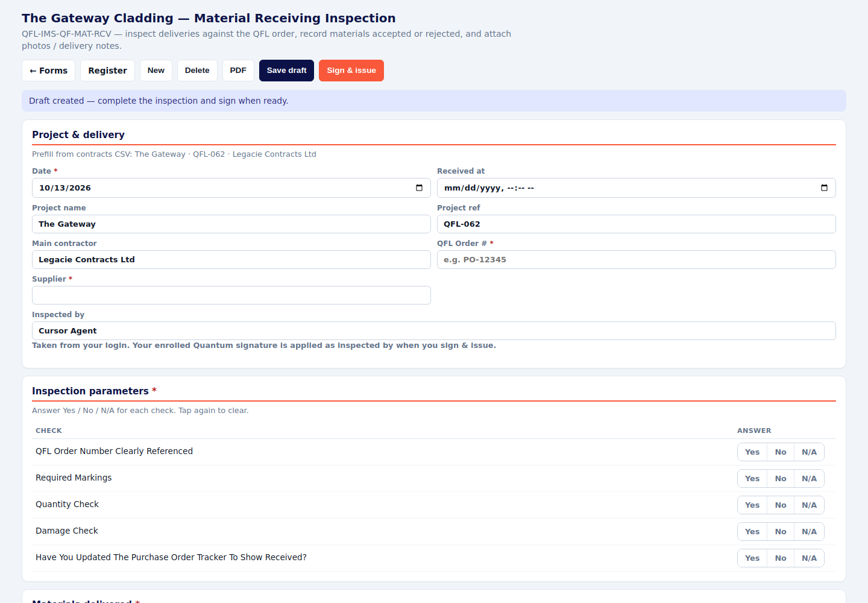Click the Inspected by field
This screenshot has width=868, height=603.
pyautogui.click(x=434, y=331)
